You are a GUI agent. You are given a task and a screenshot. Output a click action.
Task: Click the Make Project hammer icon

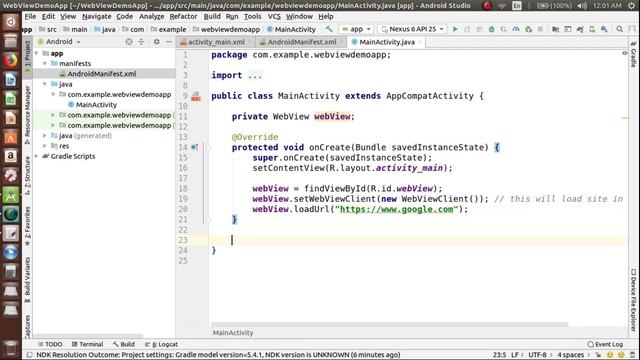[x=329, y=29]
